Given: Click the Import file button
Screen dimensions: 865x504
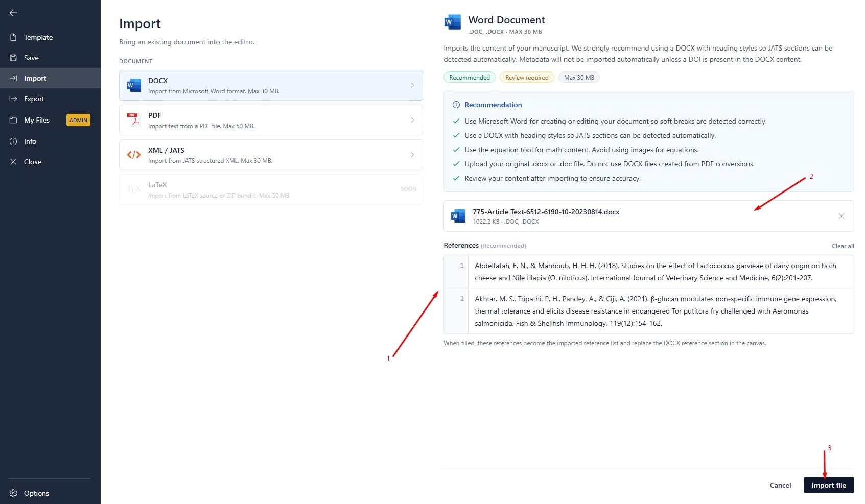Looking at the screenshot, I should [829, 485].
